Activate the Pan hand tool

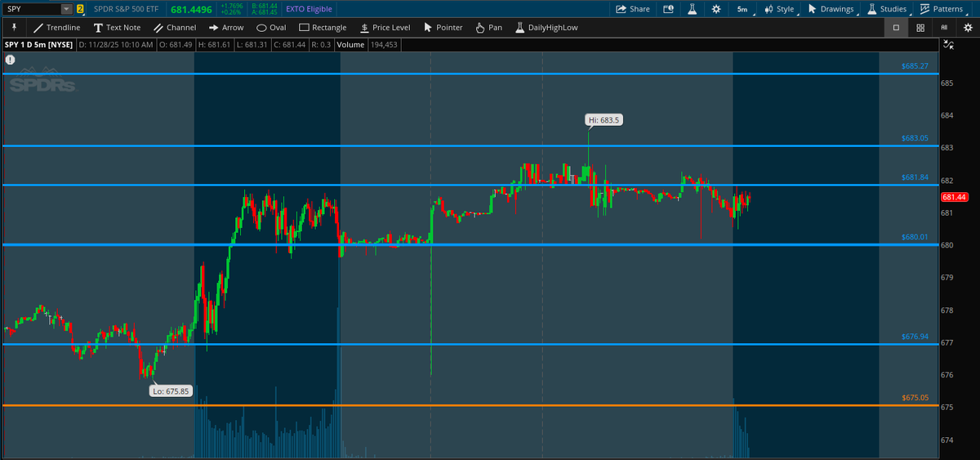(x=489, y=27)
